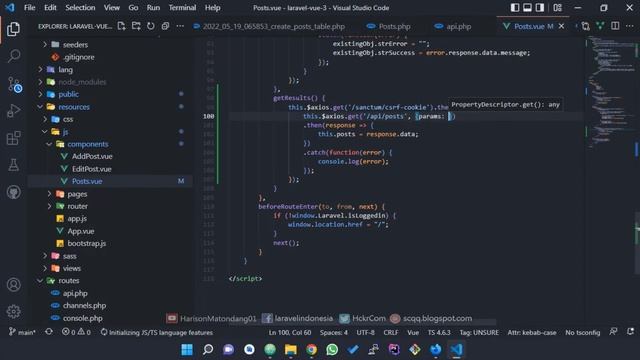Click the green Vue branch icon in editor toolbar
Image resolution: width=640 pixels, height=360 pixels.
coord(600,26)
